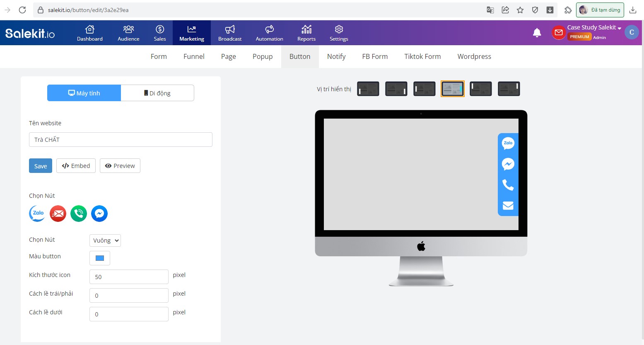Image resolution: width=644 pixels, height=345 pixels.
Task: Click the user avatar C
Action: [632, 32]
